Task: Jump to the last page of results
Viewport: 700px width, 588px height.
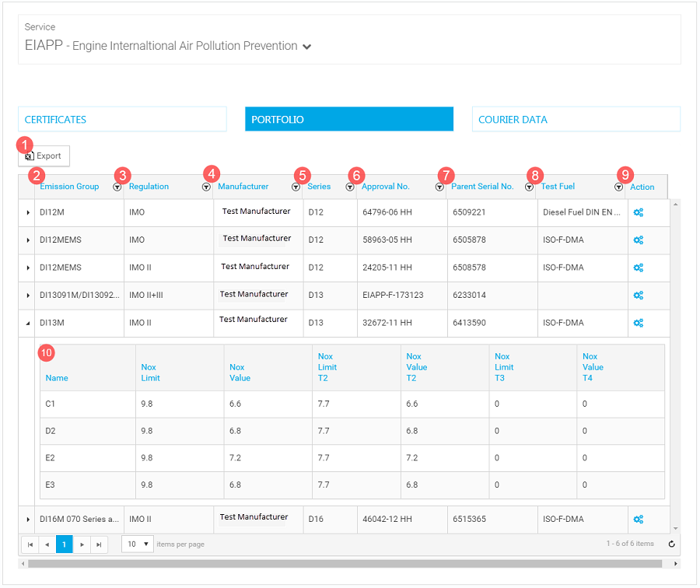Action: click(98, 544)
